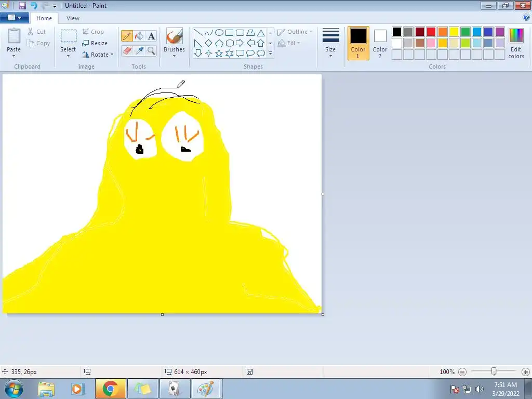
Task: Select the Text tool
Action: point(151,36)
